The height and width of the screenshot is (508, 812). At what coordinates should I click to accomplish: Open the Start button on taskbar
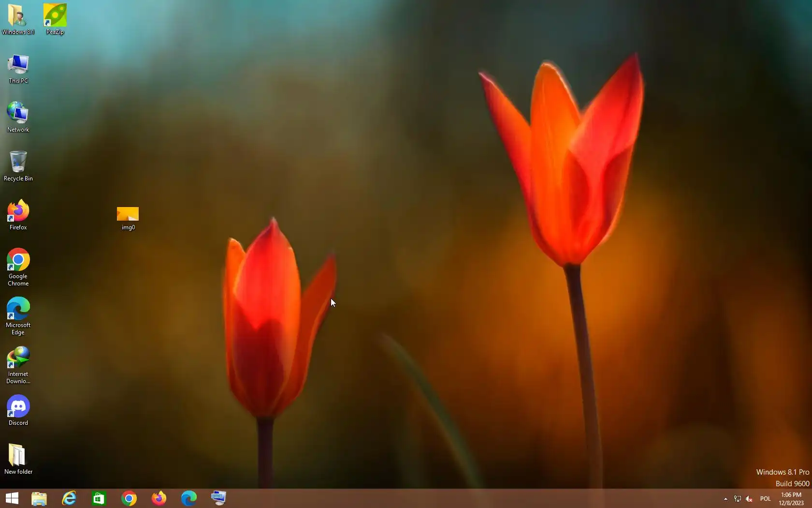click(12, 498)
